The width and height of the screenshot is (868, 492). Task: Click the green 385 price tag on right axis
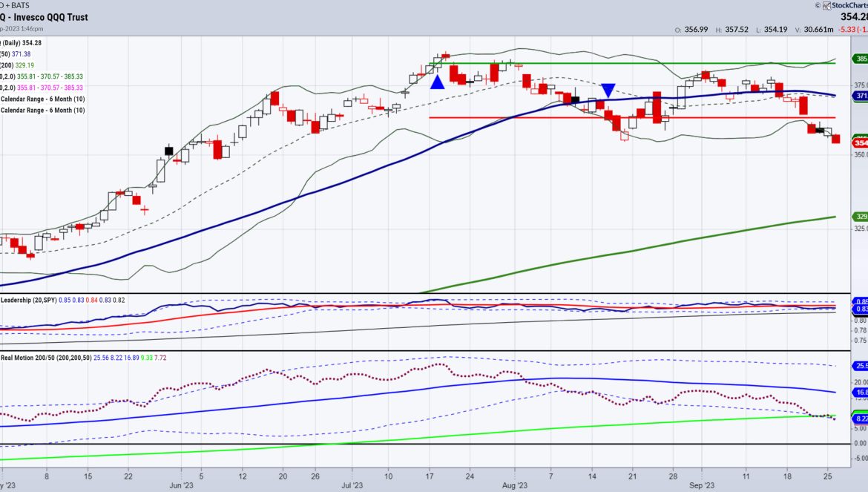click(x=861, y=59)
